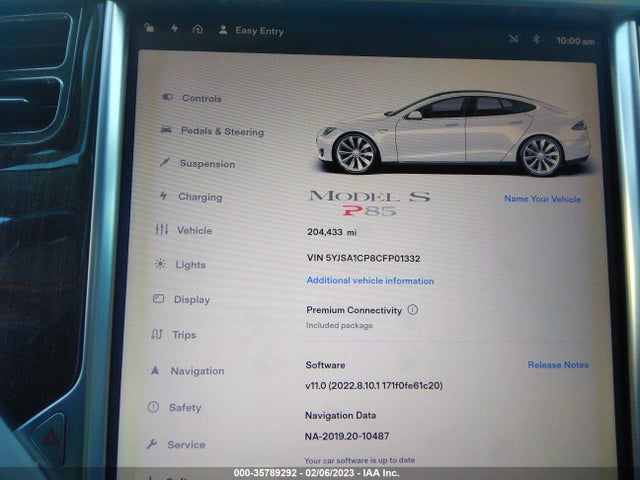Tap the Display screen icon
This screenshot has width=640, height=480.
click(x=158, y=299)
